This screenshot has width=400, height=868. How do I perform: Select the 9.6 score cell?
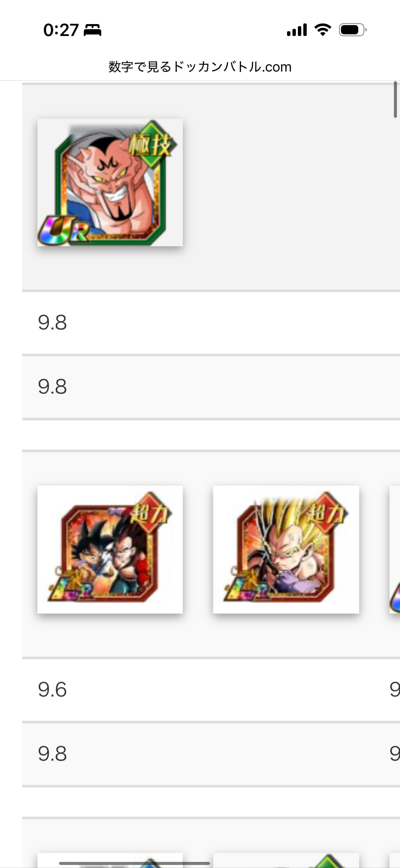(x=52, y=689)
